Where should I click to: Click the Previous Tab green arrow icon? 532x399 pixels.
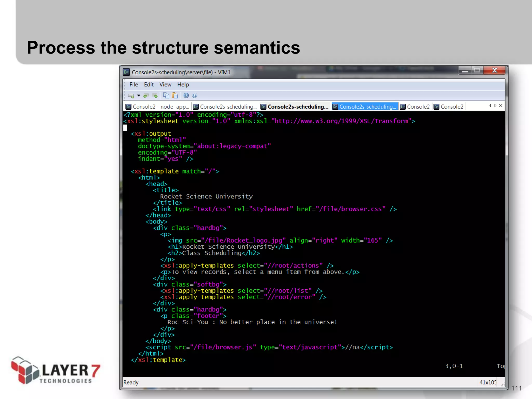(x=146, y=96)
